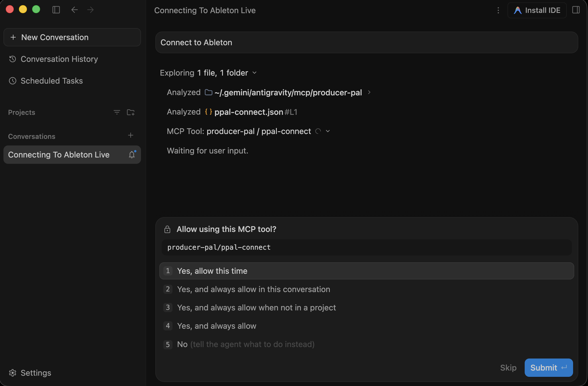This screenshot has height=386, width=588.
Task: Toggle the left sidebar panel icon
Action: [x=56, y=10]
